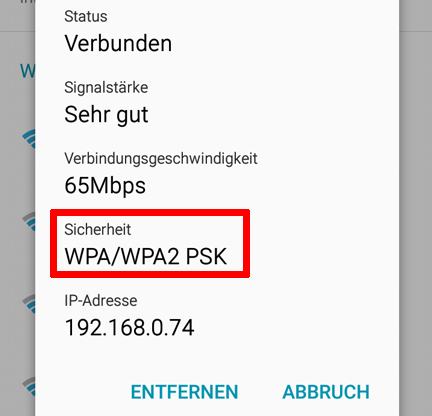The image size is (432, 416).
Task: Tap the IP-Adresse value 192.168.0.74
Action: point(129,327)
